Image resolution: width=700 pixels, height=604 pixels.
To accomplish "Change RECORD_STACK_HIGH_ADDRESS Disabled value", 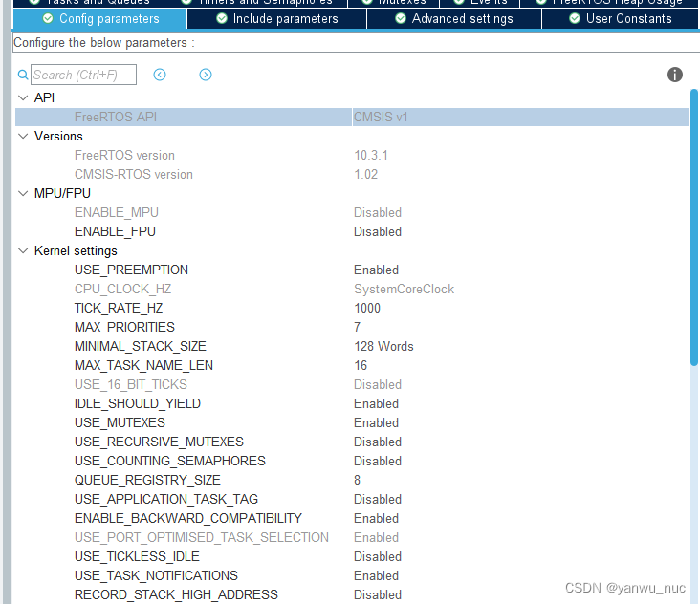I will 377,594.
